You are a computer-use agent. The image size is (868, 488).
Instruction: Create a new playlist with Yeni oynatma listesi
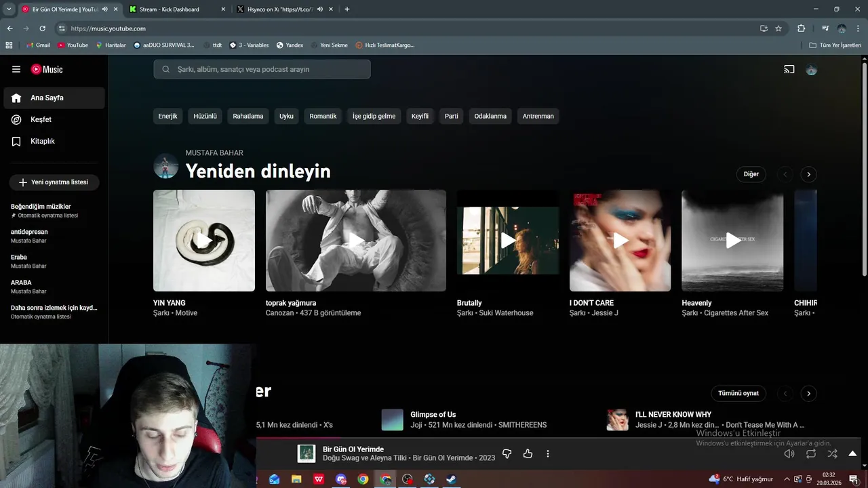pyautogui.click(x=54, y=182)
